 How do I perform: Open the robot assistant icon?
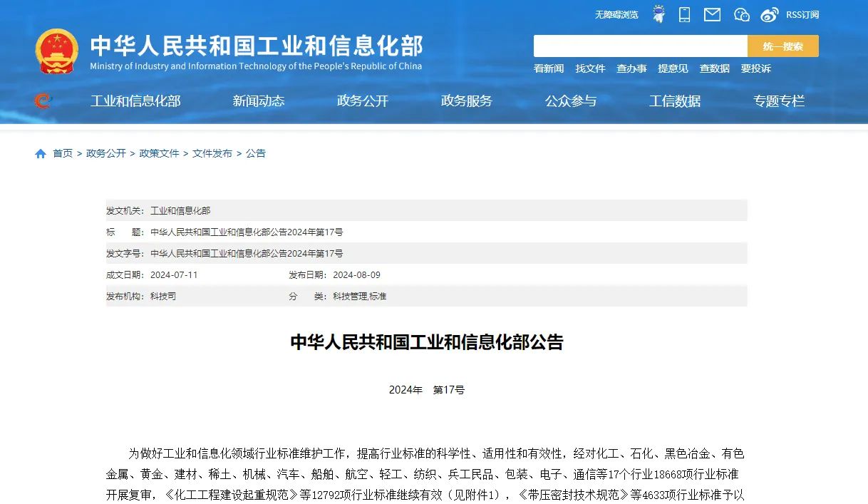tap(659, 14)
